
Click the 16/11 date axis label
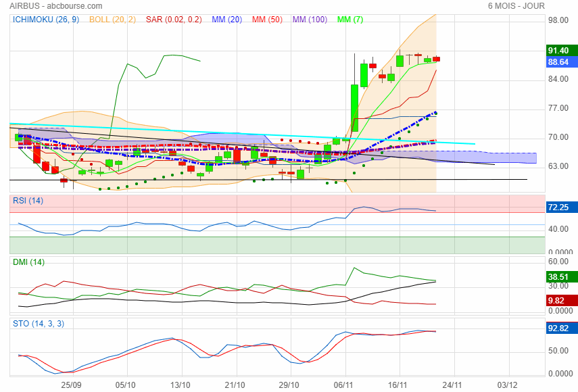pos(398,385)
